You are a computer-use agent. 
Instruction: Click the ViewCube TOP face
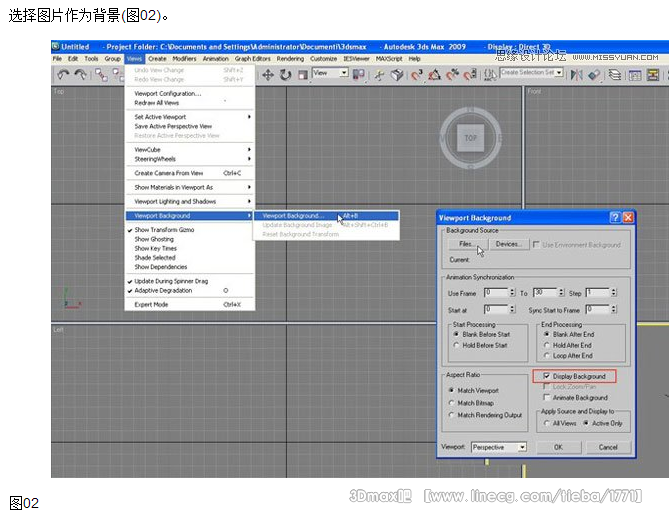(470, 138)
